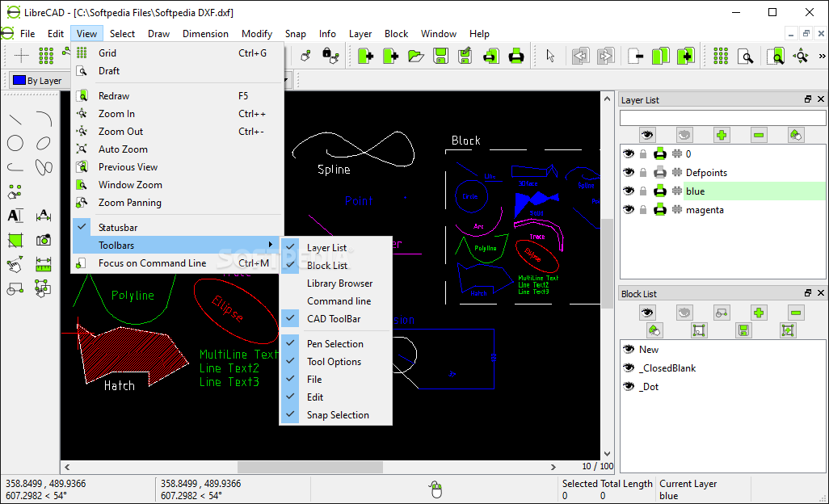The image size is (829, 504).
Task: Click the Print printer icon
Action: pos(516,56)
